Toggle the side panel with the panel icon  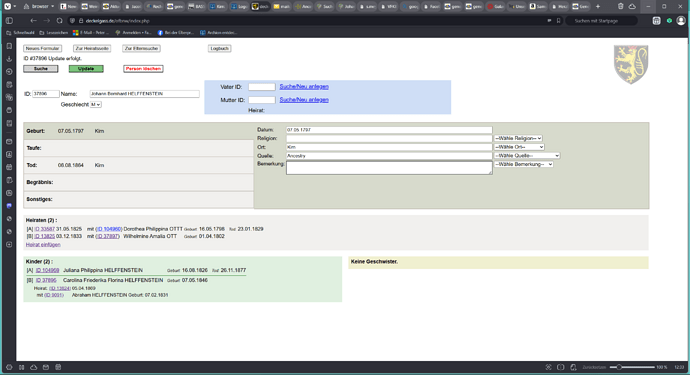click(9, 21)
